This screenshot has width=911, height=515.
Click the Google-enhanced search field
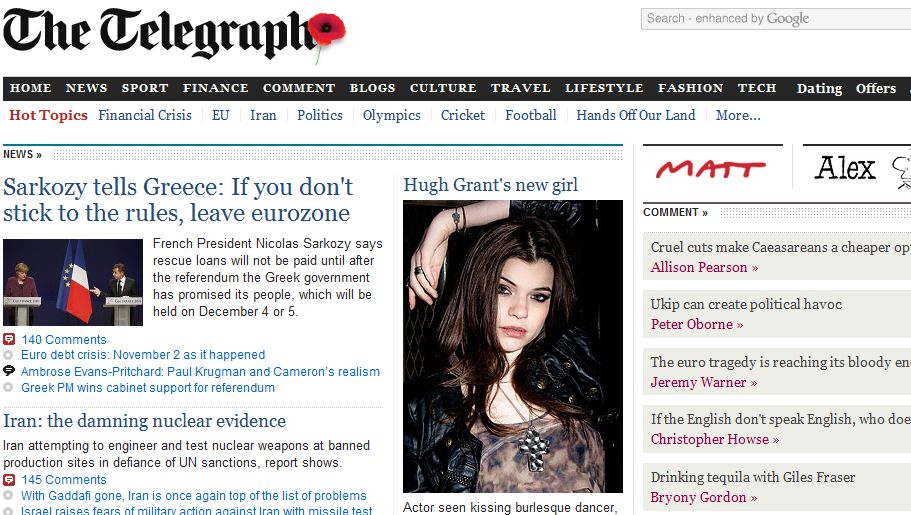[x=776, y=19]
